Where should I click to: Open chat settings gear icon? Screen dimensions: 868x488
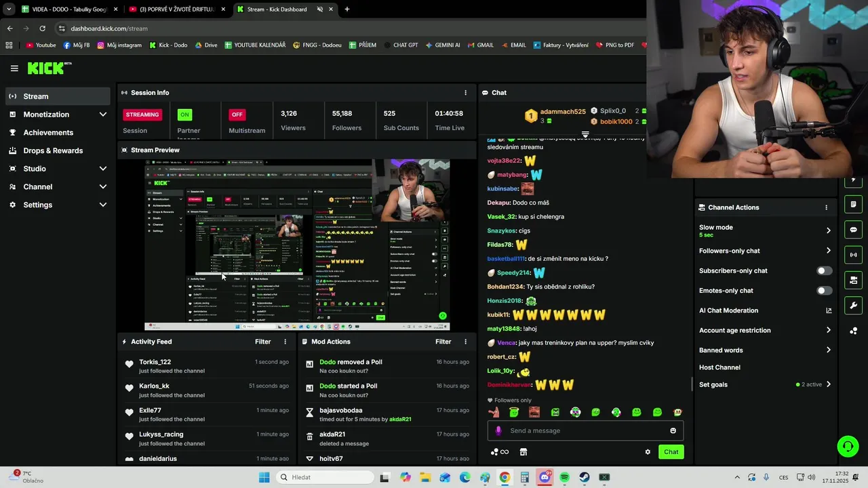tap(648, 452)
